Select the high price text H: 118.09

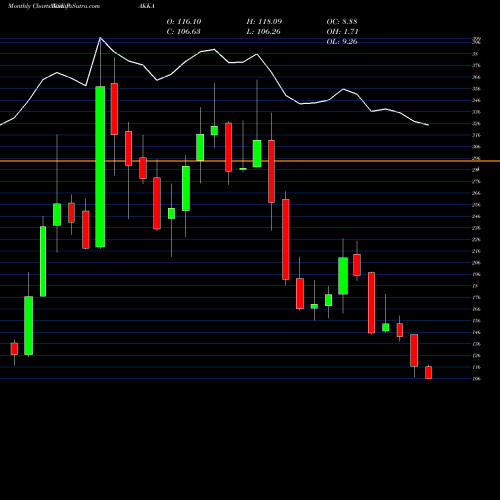(x=264, y=22)
